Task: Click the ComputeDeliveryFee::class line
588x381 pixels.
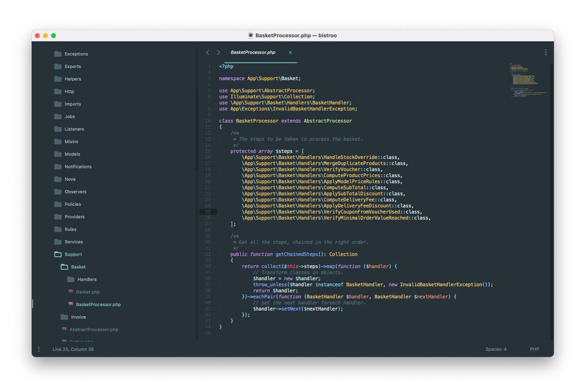Action: point(319,200)
